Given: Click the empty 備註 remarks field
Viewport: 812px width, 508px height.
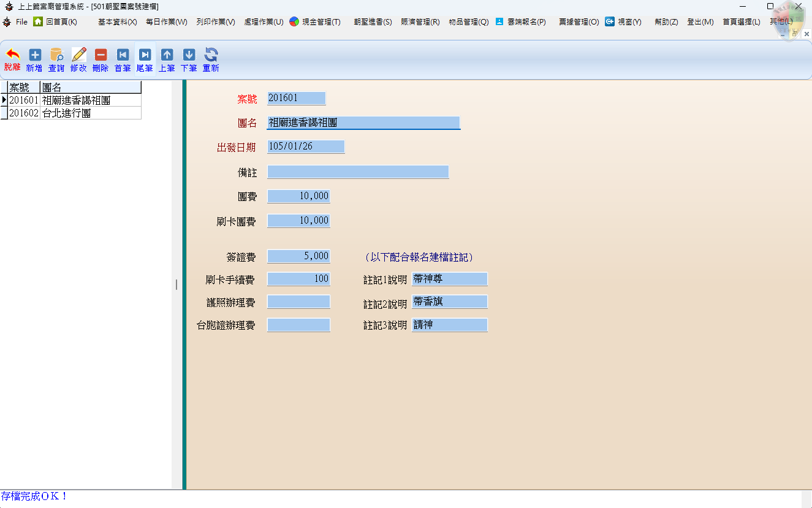Looking at the screenshot, I should point(358,172).
